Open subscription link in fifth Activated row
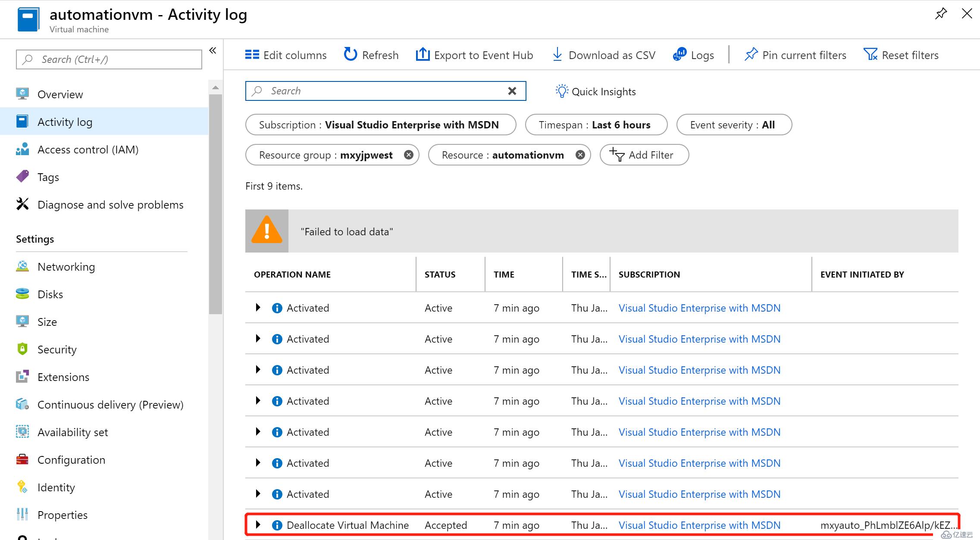Image resolution: width=980 pixels, height=540 pixels. pos(699,432)
